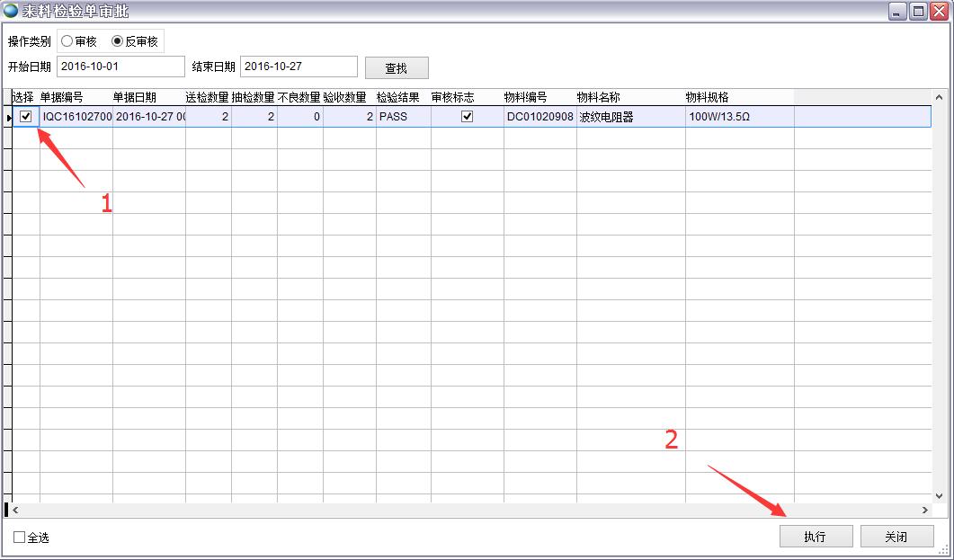The height and width of the screenshot is (560, 954).
Task: Select the 反审核 radio button
Action: coord(118,41)
